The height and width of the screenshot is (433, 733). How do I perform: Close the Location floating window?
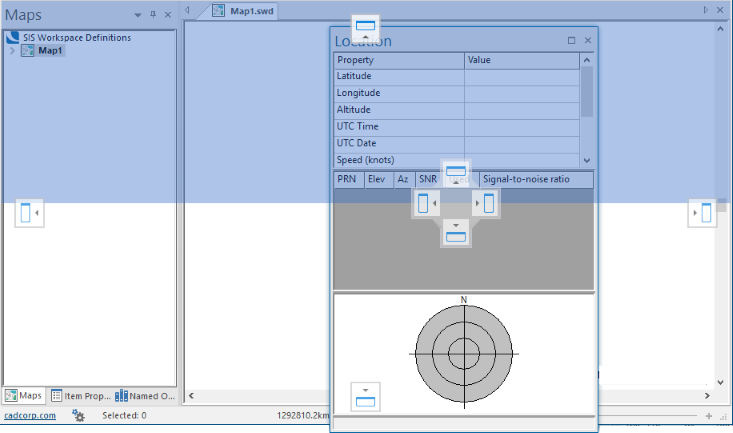point(588,41)
